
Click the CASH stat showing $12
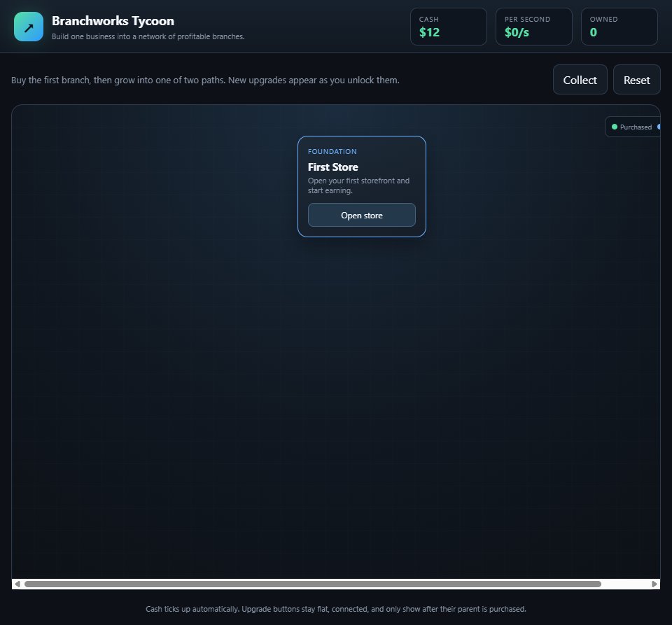448,27
